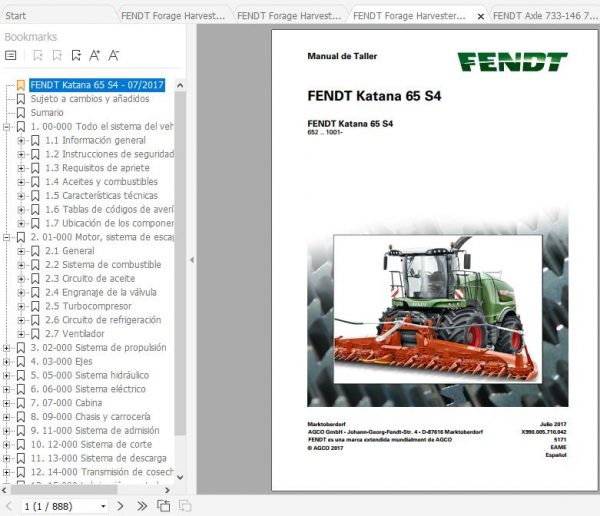Open the bookmarks options menu icon

[11, 56]
